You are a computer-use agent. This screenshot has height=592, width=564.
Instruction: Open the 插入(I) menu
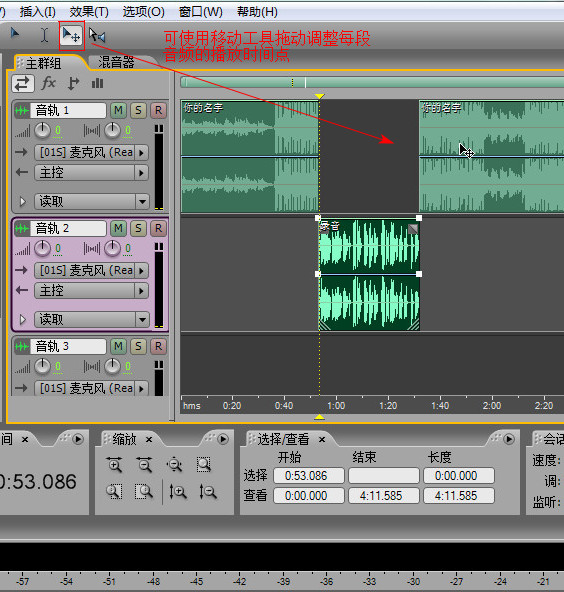tap(38, 12)
